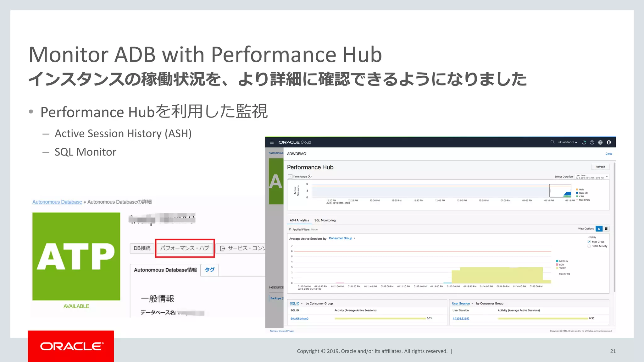Click the SQL ID activity bar 0.71

pyautogui.click(x=380, y=319)
